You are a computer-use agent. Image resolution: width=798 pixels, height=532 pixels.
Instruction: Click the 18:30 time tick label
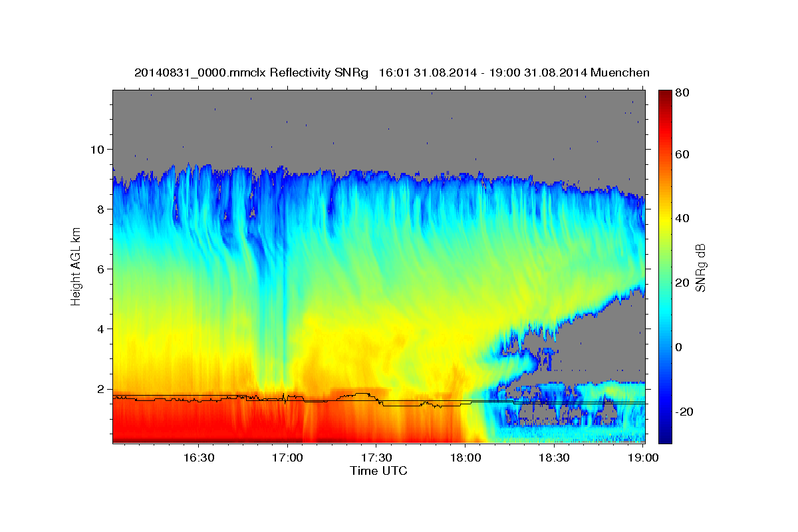click(x=554, y=458)
